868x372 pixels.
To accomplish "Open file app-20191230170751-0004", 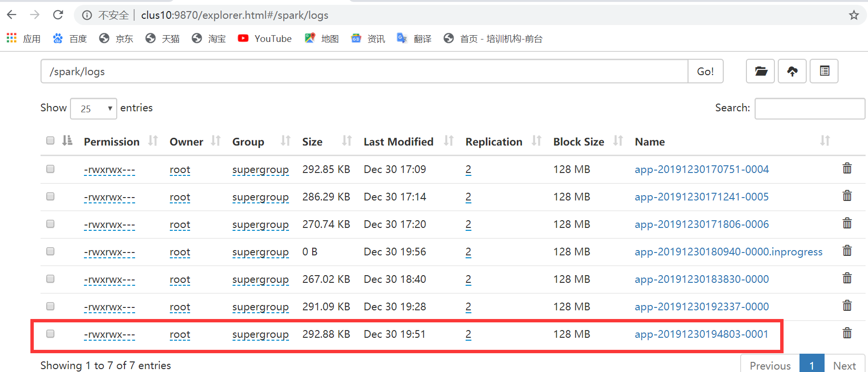I will 702,169.
